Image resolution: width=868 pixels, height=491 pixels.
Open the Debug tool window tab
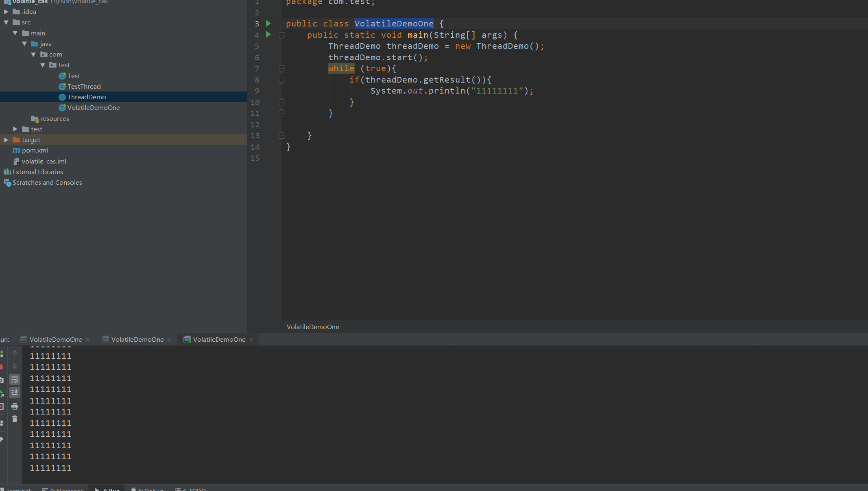(x=147, y=489)
